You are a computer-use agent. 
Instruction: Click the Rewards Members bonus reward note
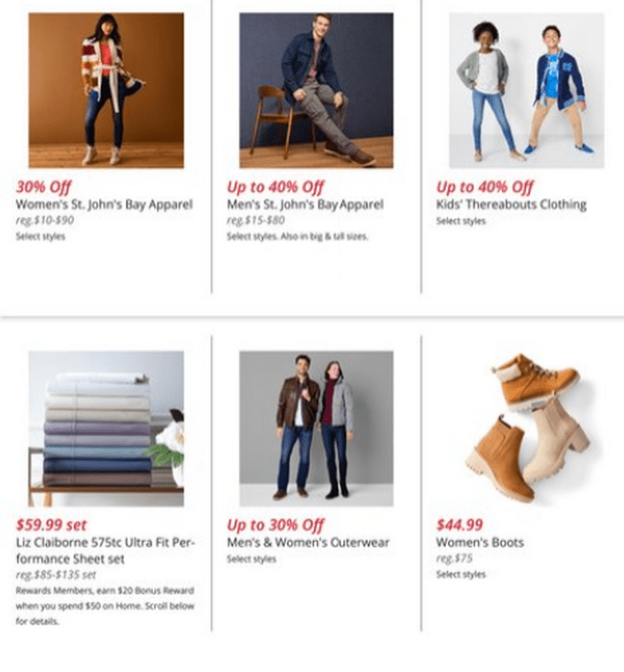point(105,605)
